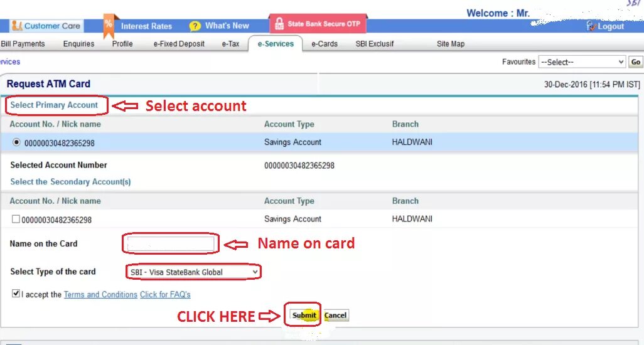This screenshot has height=345, width=644.
Task: Open the Select Type of the card dropdown
Action: [x=193, y=272]
